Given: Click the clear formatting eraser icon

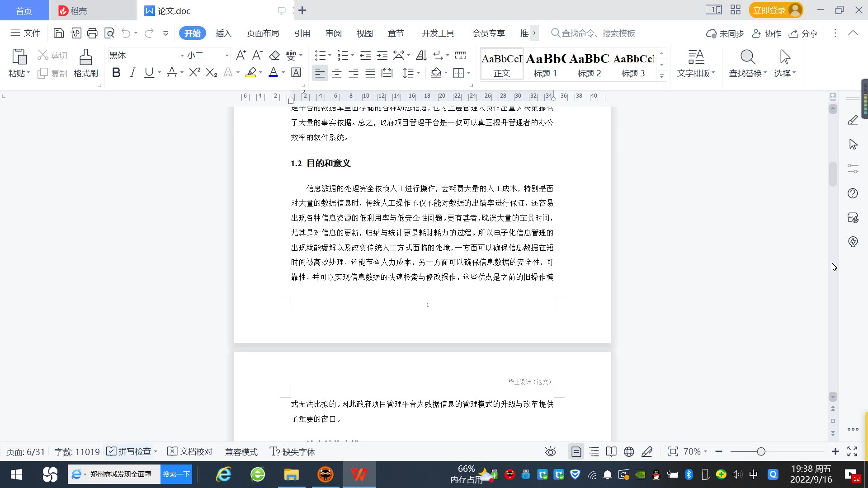Looking at the screenshot, I should [x=274, y=56].
